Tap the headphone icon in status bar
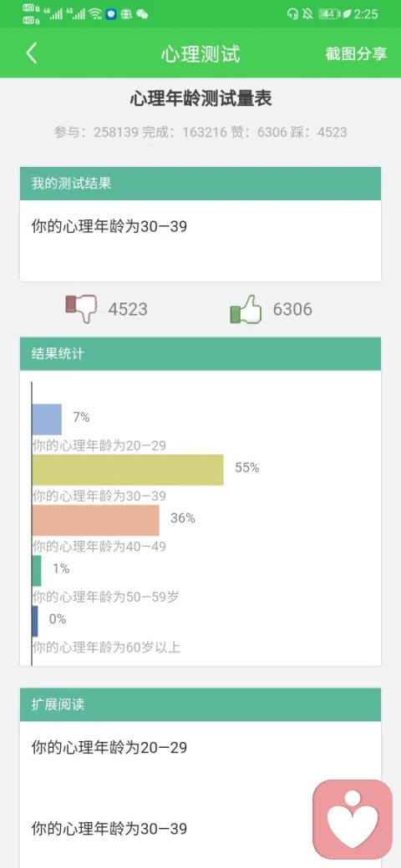This screenshot has height=868, width=401. 292,14
